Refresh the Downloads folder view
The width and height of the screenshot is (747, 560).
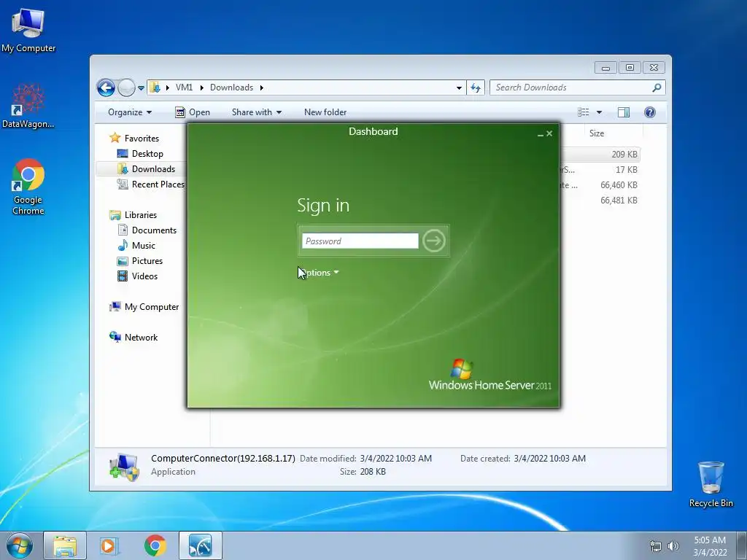coord(476,87)
